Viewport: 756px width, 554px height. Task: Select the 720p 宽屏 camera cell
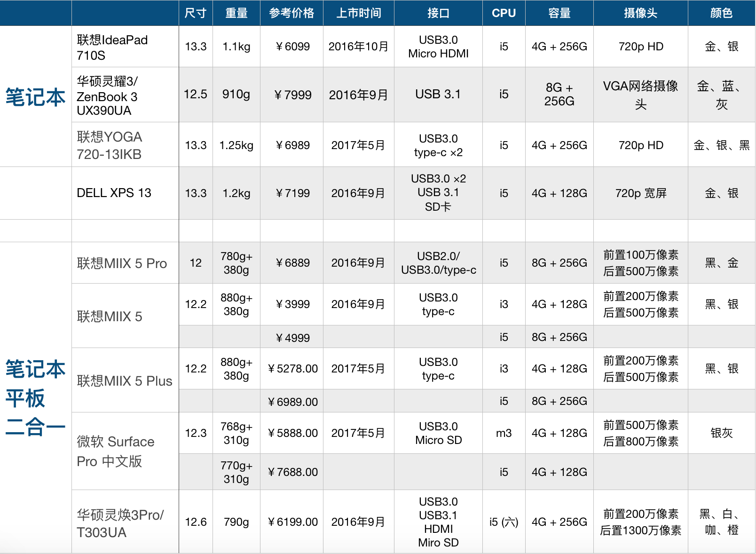tap(641, 193)
